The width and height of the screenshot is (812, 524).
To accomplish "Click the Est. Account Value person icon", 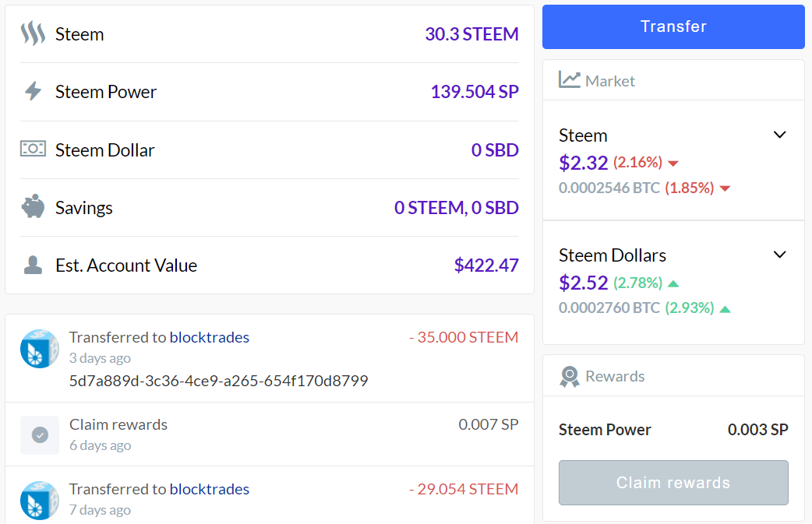I will point(34,265).
